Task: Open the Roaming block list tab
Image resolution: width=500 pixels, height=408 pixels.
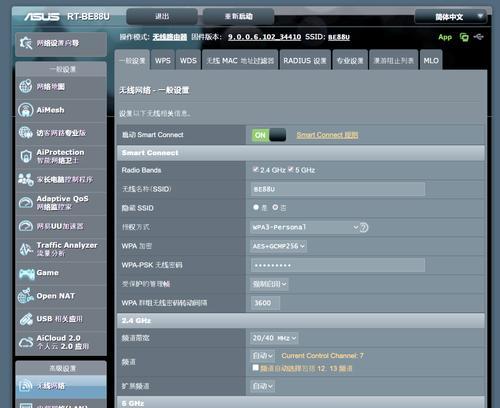Action: (394, 60)
